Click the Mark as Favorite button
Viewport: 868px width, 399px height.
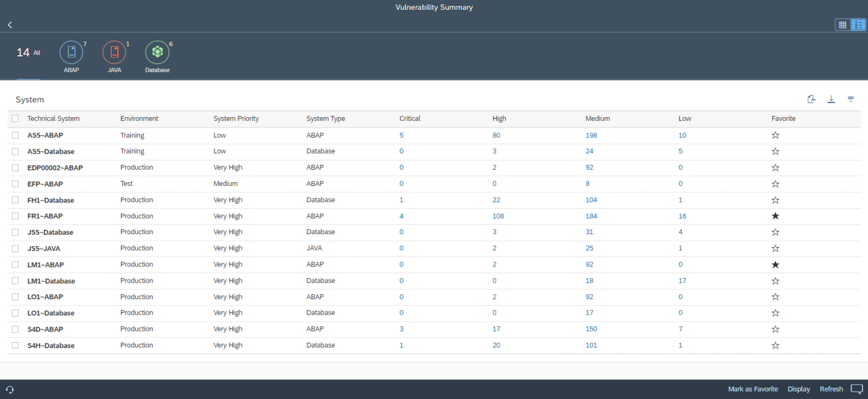point(752,389)
